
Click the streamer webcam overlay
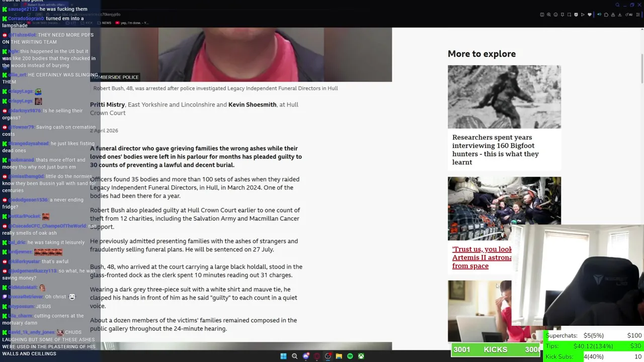click(578, 276)
